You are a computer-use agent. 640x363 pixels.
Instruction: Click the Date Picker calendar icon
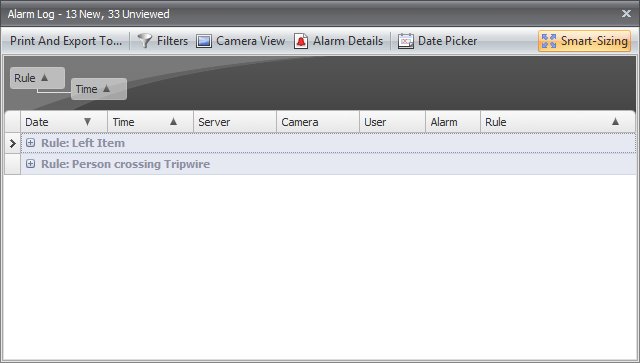(x=406, y=41)
